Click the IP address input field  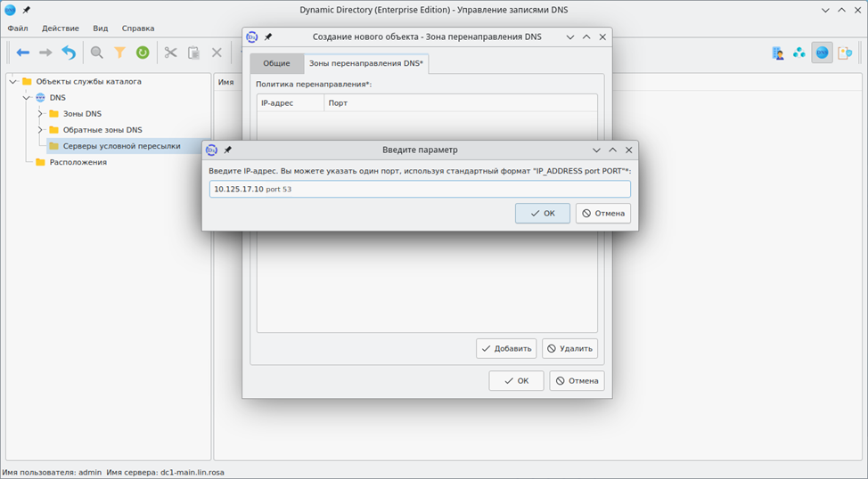(420, 189)
